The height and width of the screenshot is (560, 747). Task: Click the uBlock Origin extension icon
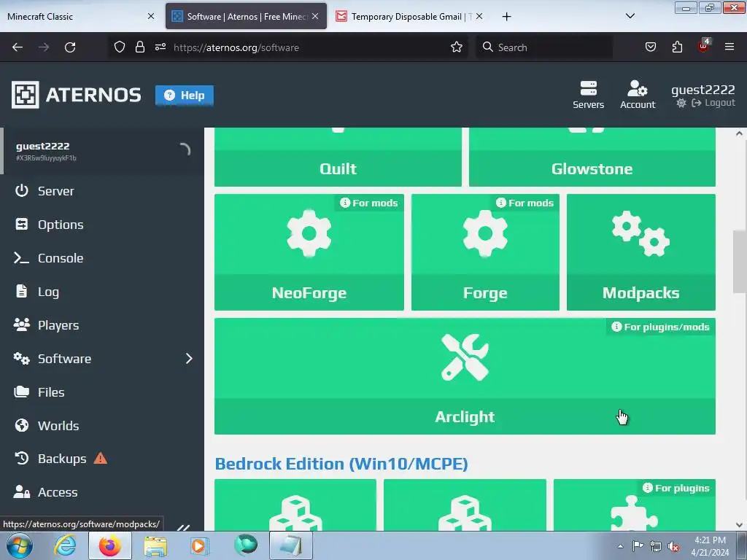click(x=703, y=46)
